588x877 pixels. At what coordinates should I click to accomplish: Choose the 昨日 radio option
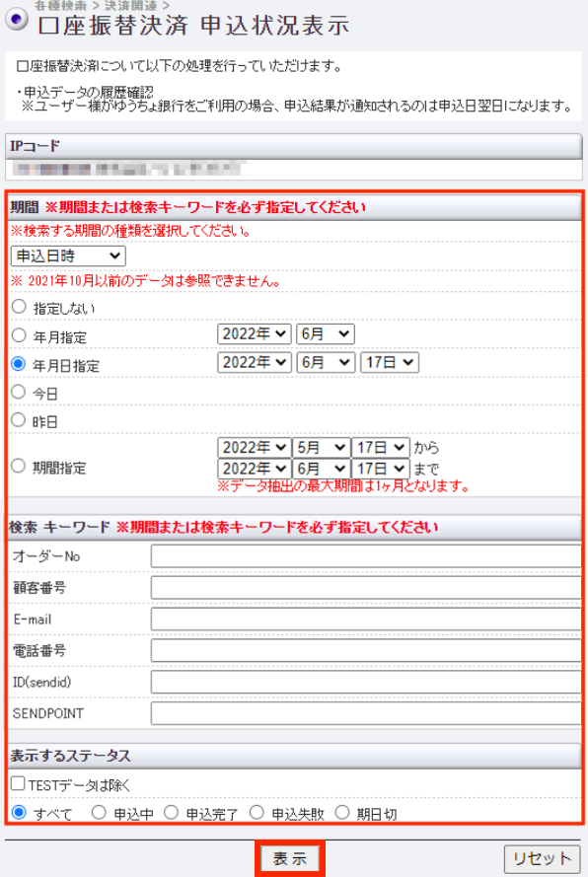pyautogui.click(x=19, y=420)
